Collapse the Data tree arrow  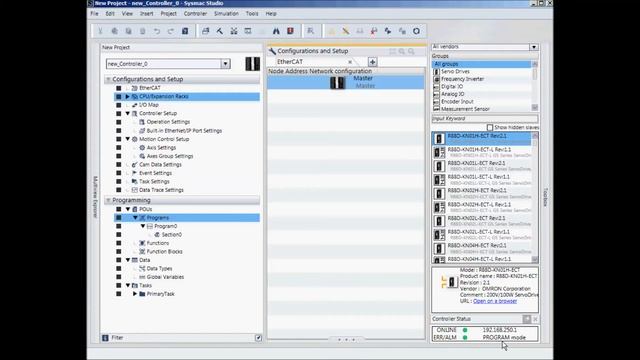tap(127, 260)
